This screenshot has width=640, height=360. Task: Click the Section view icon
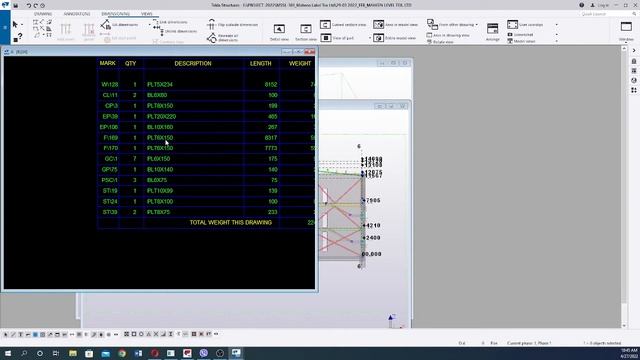306,29
